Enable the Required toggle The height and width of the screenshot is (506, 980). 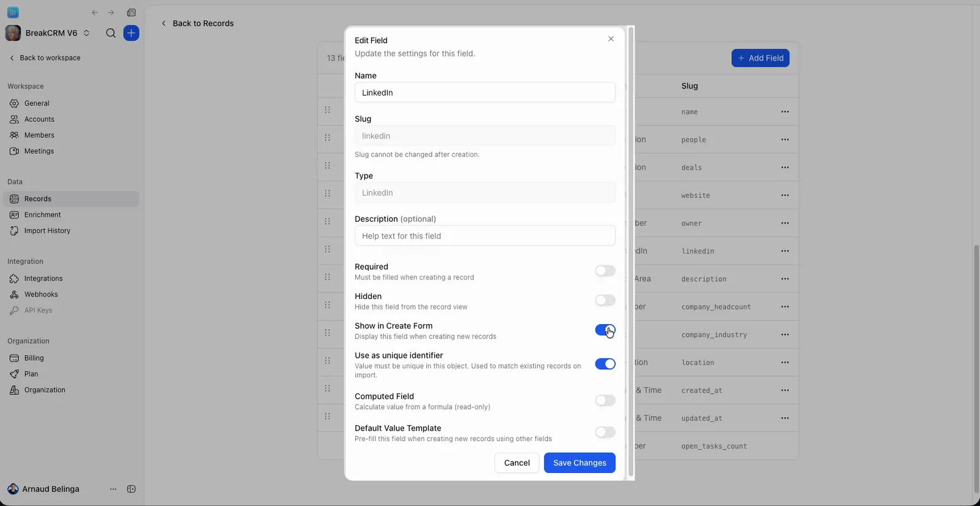[605, 271]
